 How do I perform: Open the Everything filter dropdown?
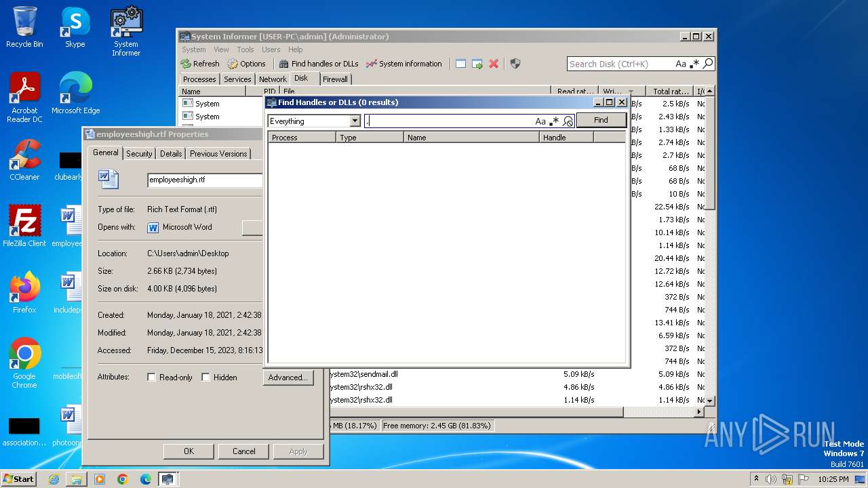[355, 121]
